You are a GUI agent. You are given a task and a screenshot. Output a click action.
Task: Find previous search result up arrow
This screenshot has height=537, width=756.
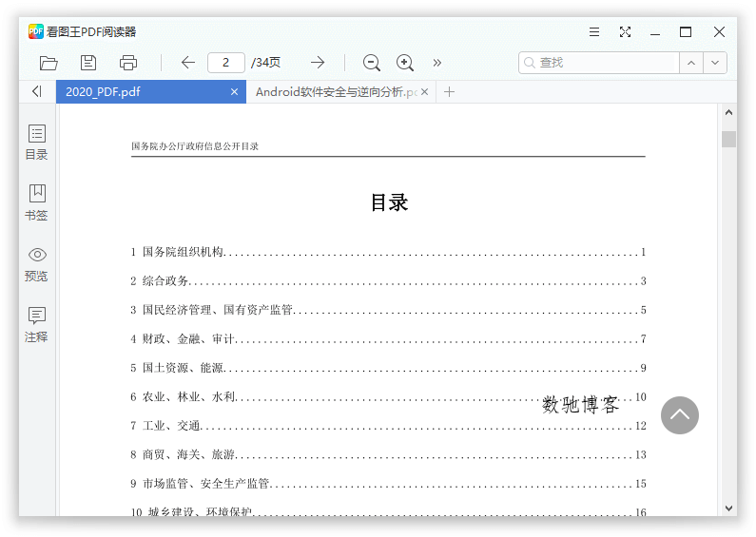[691, 63]
